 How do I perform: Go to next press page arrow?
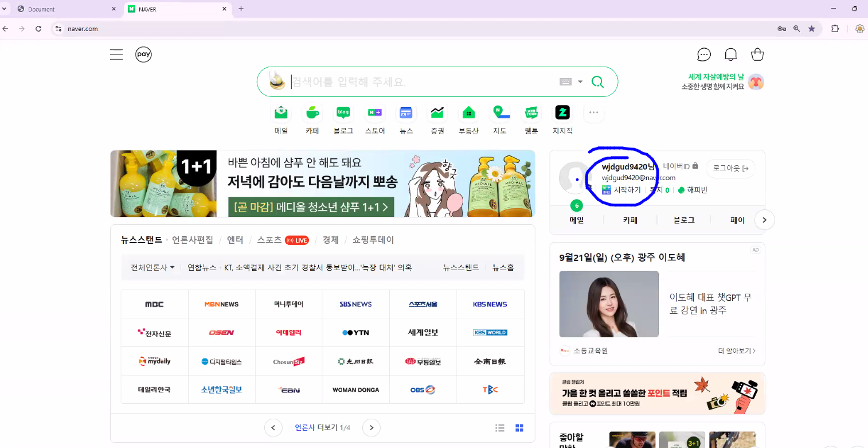pyautogui.click(x=372, y=427)
